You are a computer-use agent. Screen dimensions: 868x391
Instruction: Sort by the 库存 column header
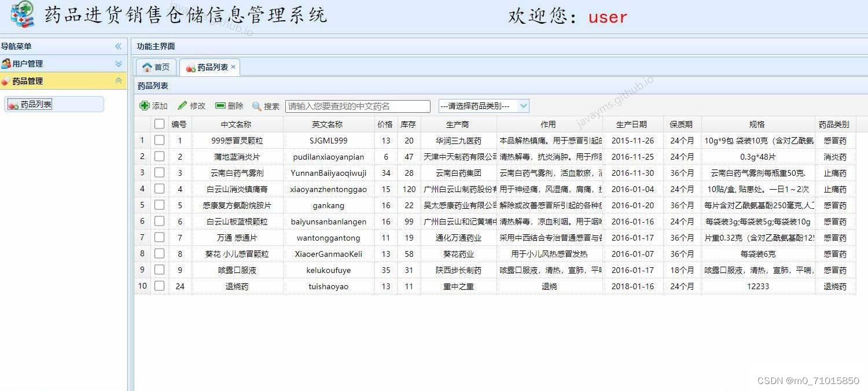[x=409, y=124]
